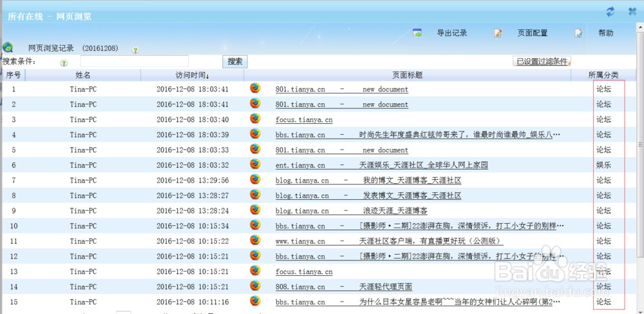The height and width of the screenshot is (314, 644).
Task: Click green help icon beside browsing record title
Action: tap(135, 50)
